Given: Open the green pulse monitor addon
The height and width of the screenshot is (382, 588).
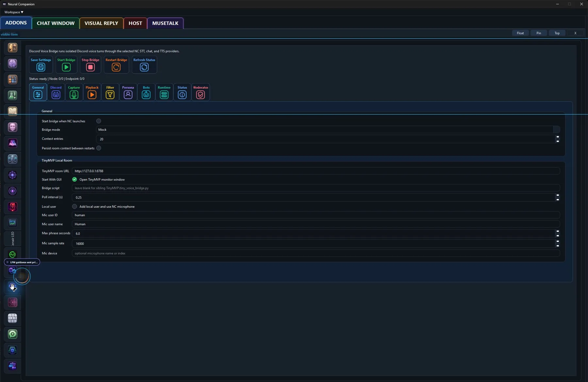Looking at the screenshot, I should pyautogui.click(x=12, y=254).
